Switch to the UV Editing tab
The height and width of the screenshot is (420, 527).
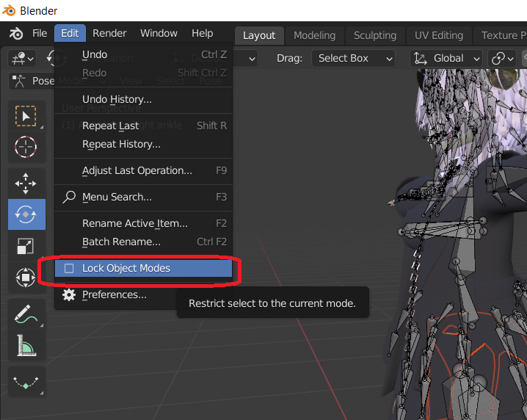[439, 35]
